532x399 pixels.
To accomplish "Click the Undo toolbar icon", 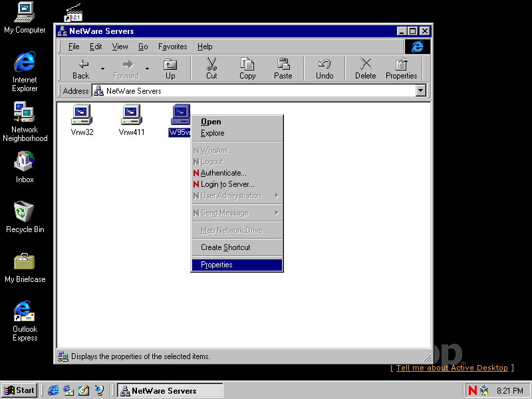I will (x=325, y=64).
